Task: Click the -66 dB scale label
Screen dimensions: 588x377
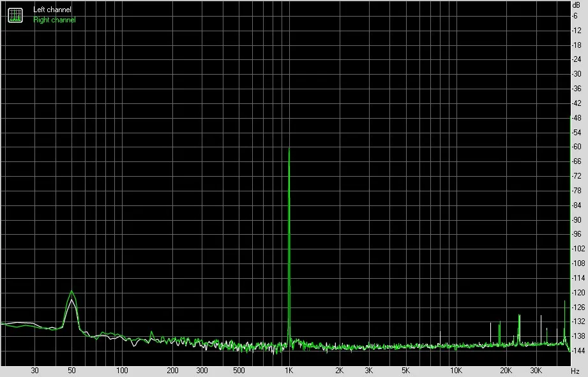Action: coord(577,161)
